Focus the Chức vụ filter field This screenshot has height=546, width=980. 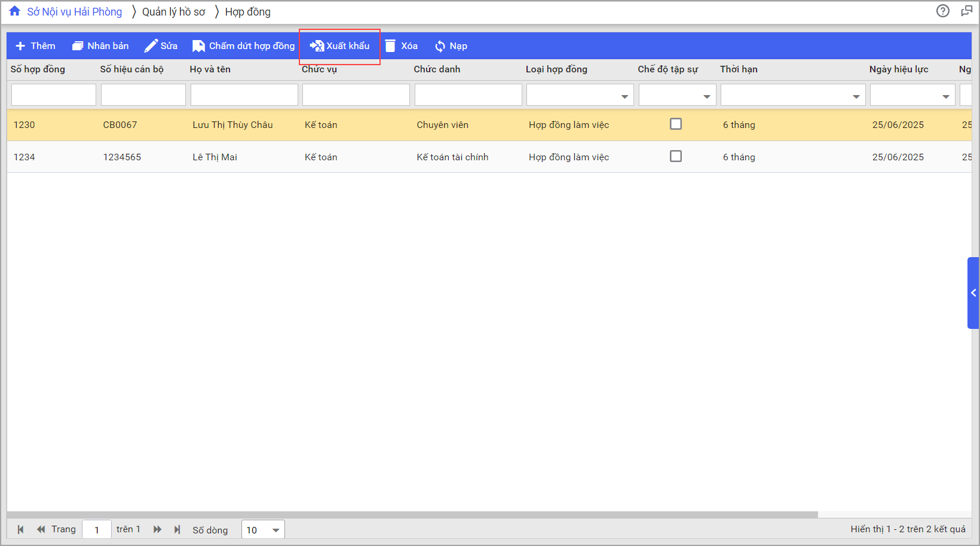pos(356,95)
